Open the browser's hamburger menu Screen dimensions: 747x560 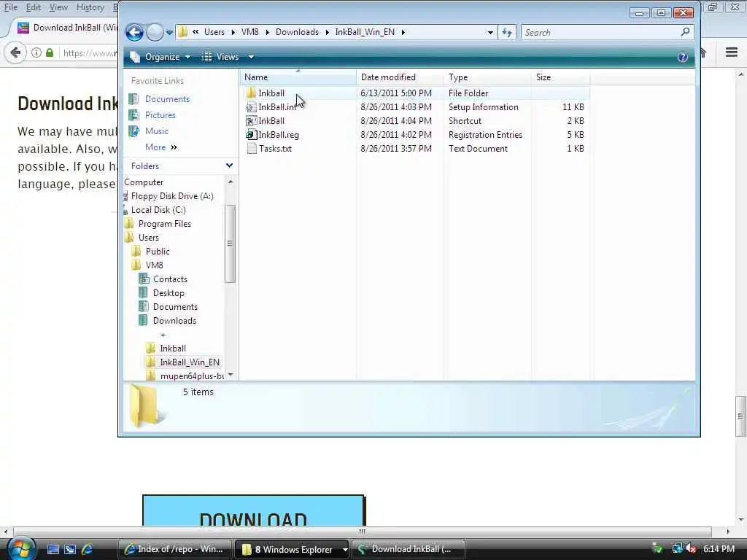tap(732, 52)
